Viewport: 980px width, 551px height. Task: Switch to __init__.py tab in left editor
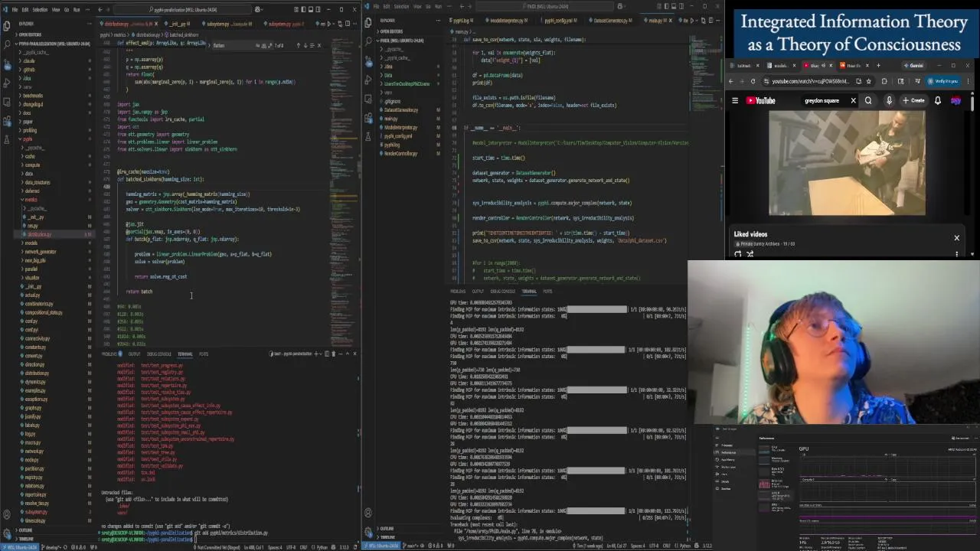[x=178, y=24]
